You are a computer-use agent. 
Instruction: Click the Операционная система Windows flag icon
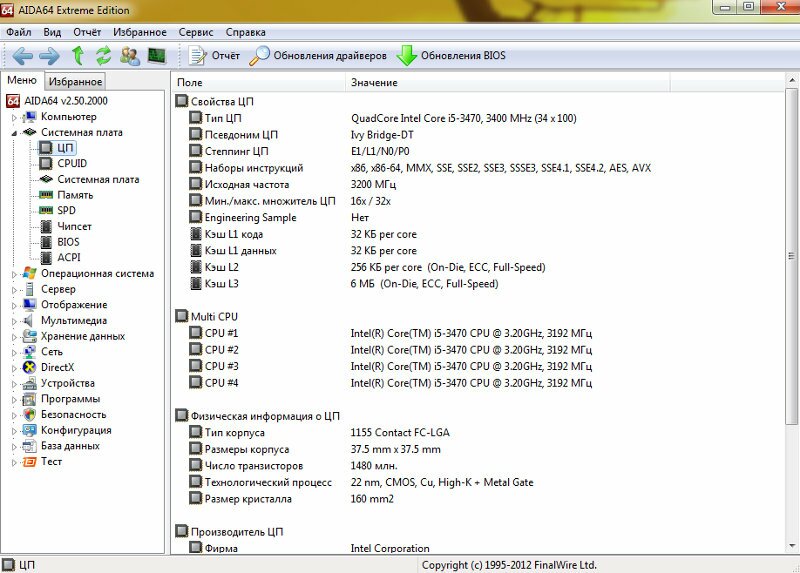pos(30,273)
